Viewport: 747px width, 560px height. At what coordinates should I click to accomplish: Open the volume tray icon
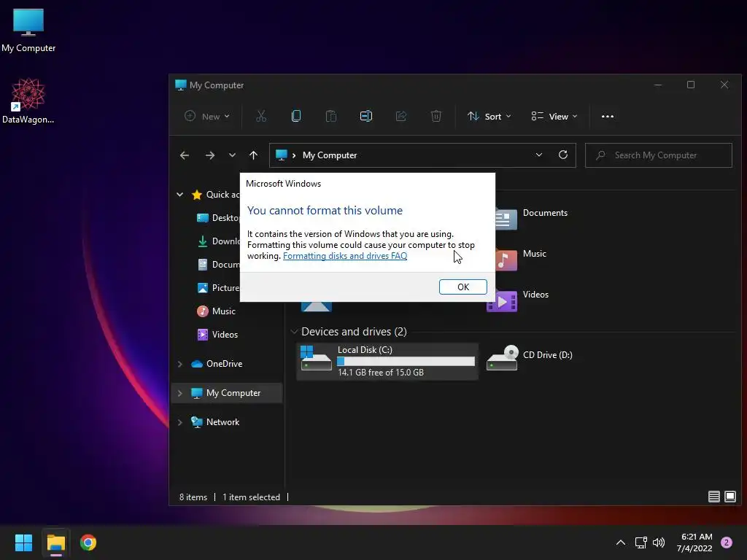(x=659, y=542)
